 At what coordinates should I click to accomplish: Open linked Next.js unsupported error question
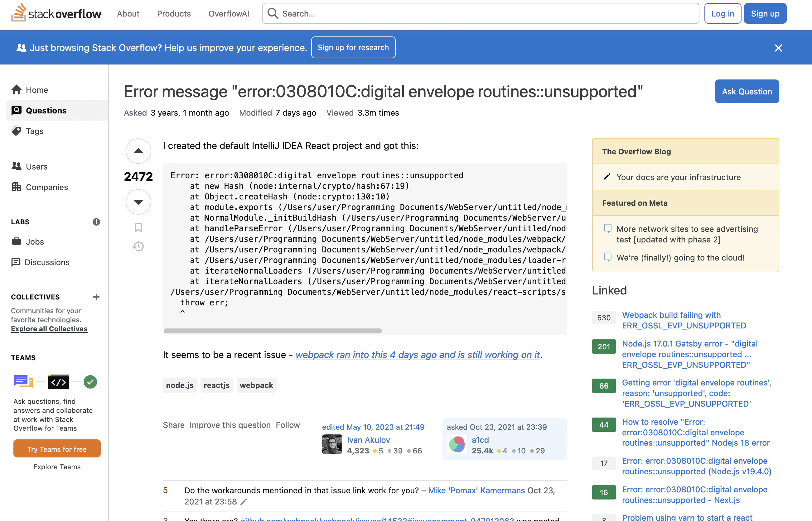click(x=694, y=495)
